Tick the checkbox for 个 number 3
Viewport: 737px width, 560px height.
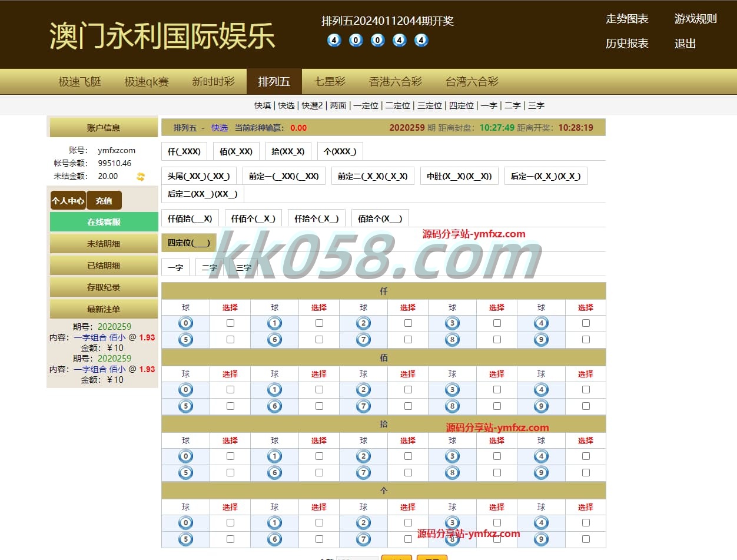tap(497, 523)
